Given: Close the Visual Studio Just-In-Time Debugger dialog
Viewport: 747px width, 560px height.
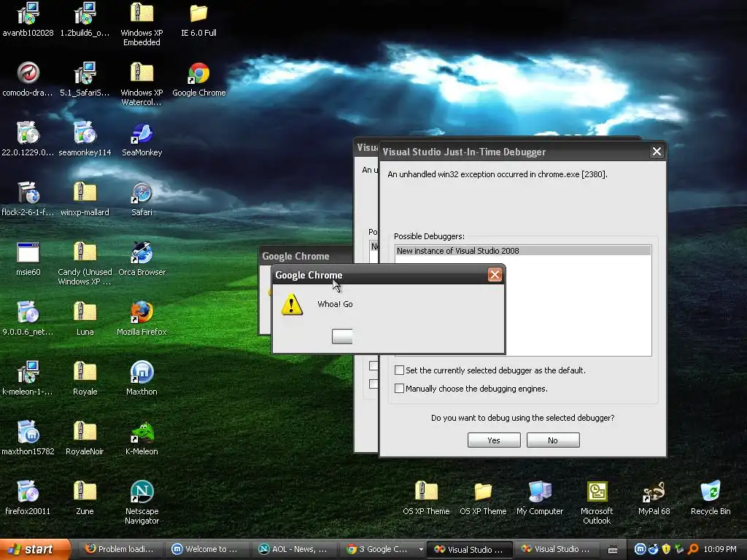Looking at the screenshot, I should tap(657, 152).
